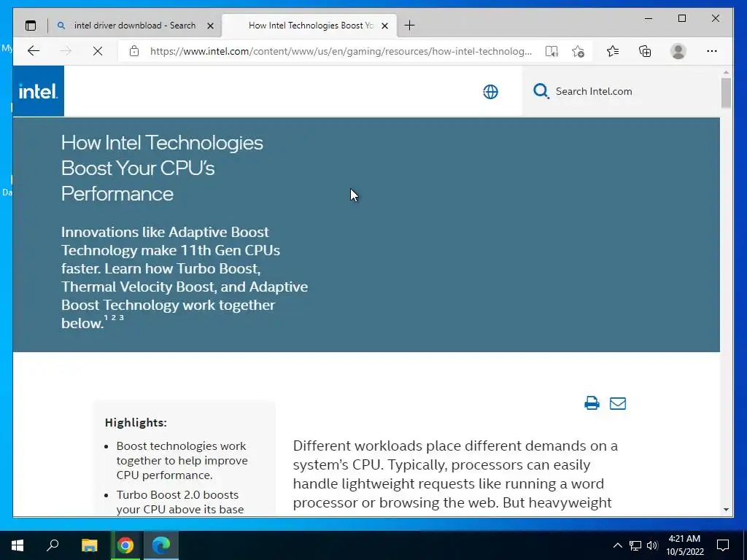Click the intel.com address bar URL
The image size is (747, 560).
tap(341, 51)
